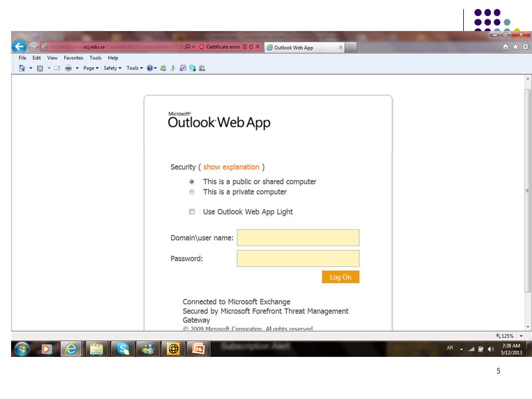Click the blue Help question mark icon

(150, 68)
